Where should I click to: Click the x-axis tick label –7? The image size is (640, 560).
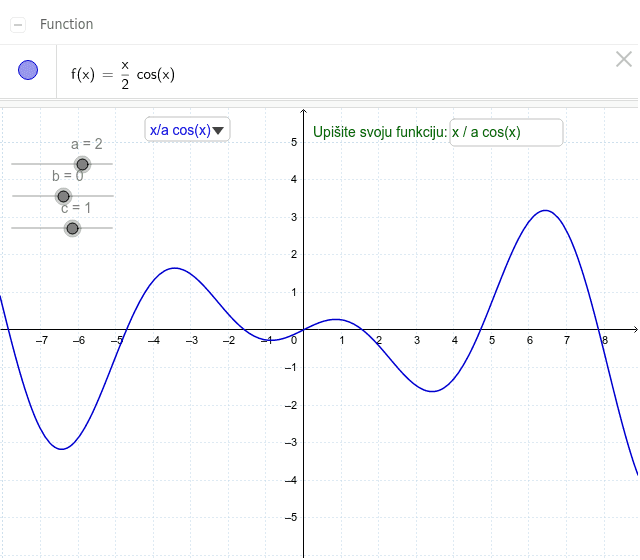coord(42,340)
